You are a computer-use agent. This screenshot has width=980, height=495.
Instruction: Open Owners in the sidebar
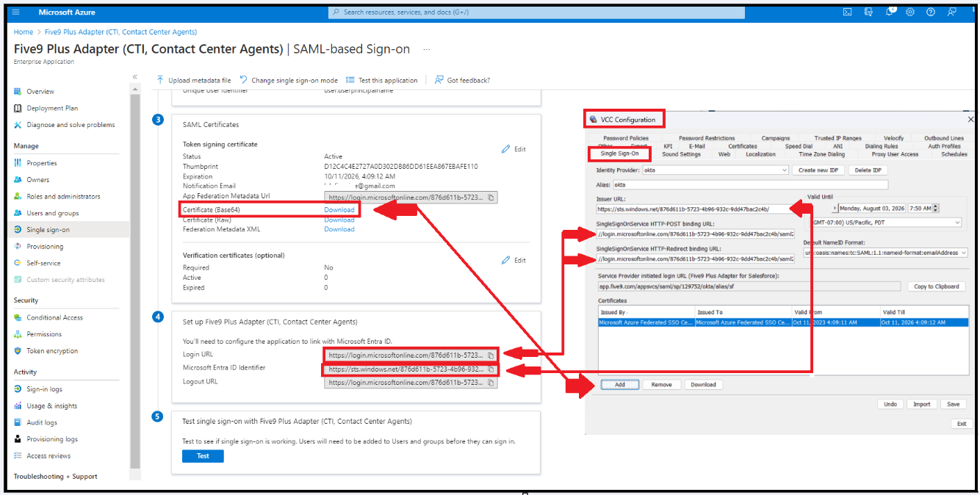coord(38,180)
